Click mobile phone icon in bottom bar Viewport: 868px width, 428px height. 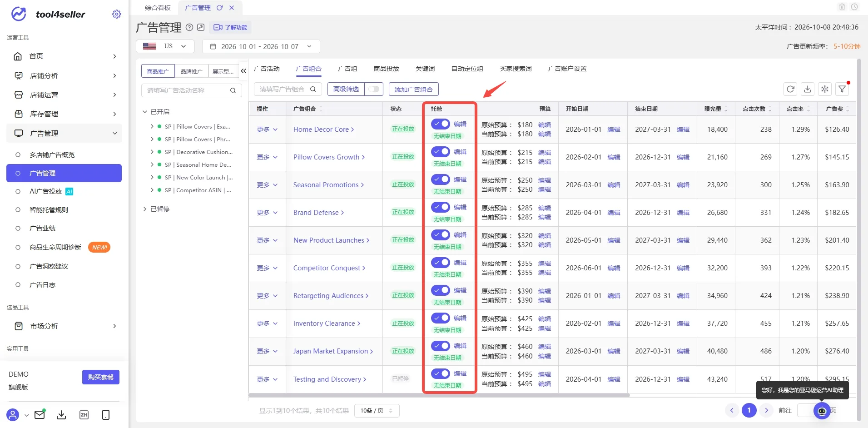106,415
